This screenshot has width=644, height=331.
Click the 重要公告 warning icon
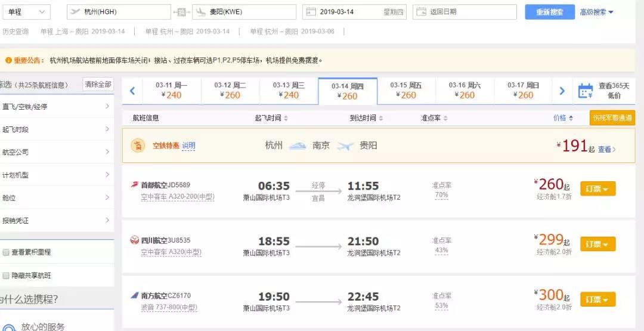coord(8,60)
